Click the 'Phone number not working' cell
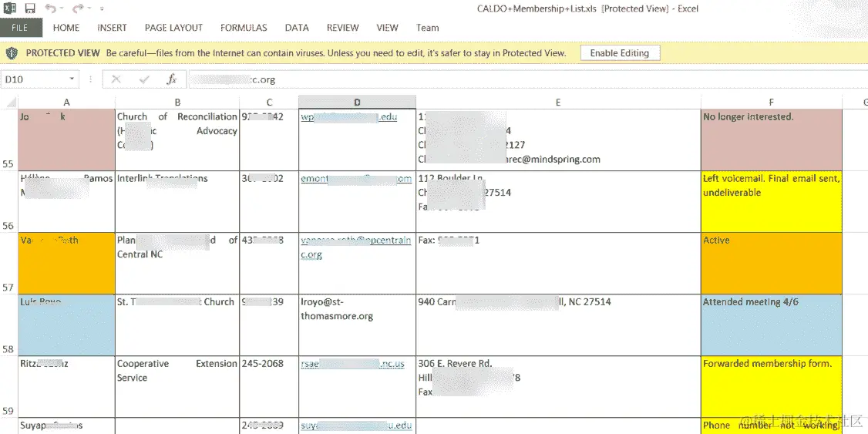This screenshot has height=434, width=868. click(771, 426)
